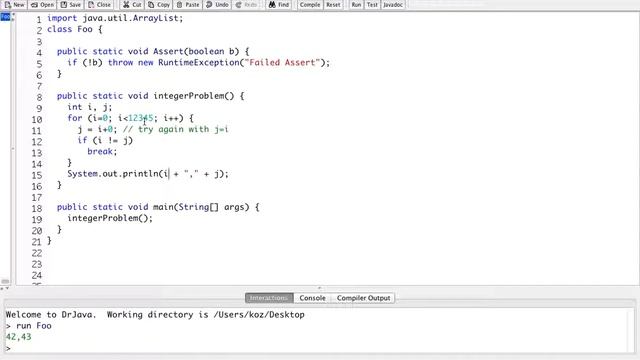Click the Assert method signature on line 4

click(153, 51)
